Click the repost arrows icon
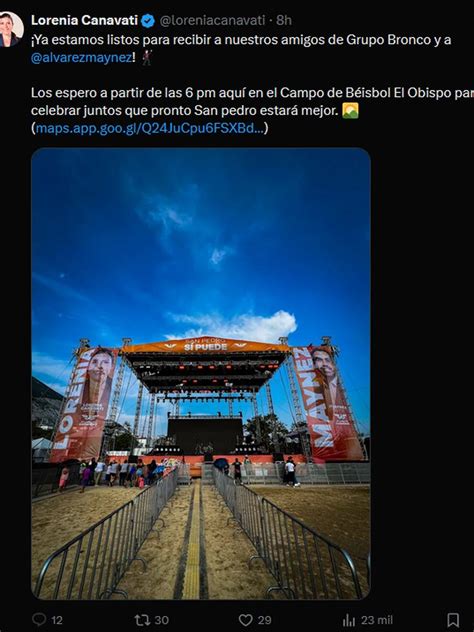The image size is (474, 632). tap(142, 620)
